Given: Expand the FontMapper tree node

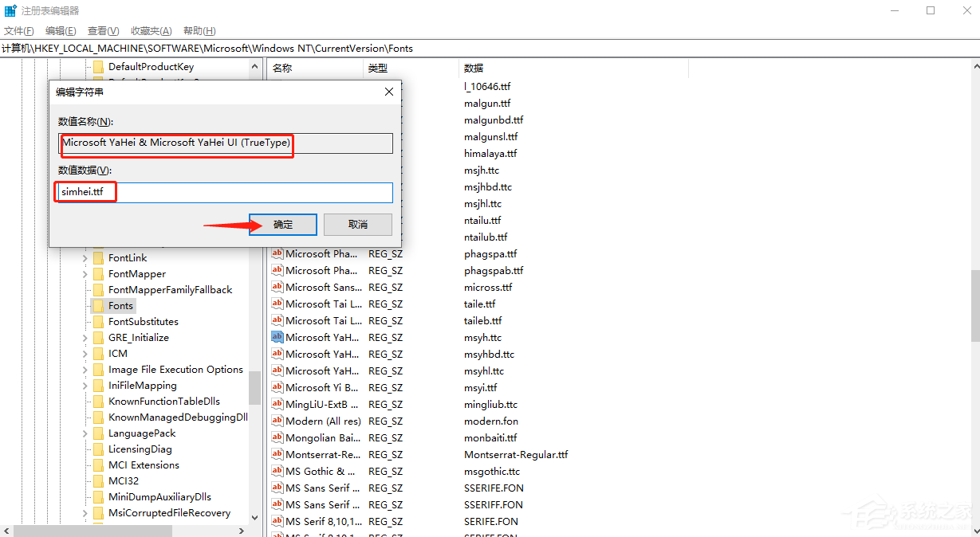Looking at the screenshot, I should [84, 273].
